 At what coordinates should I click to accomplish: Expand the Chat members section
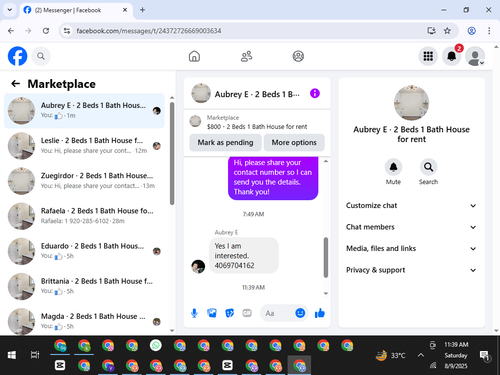[x=411, y=227]
